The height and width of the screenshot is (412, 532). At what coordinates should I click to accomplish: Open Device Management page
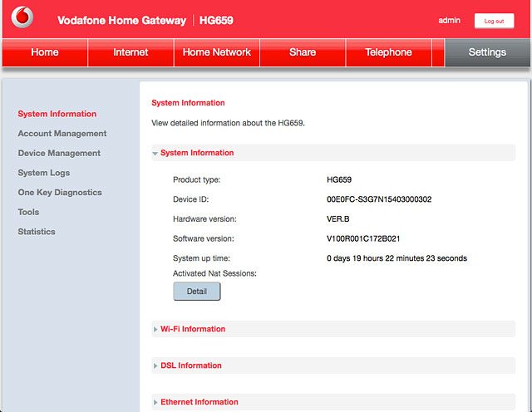click(59, 154)
